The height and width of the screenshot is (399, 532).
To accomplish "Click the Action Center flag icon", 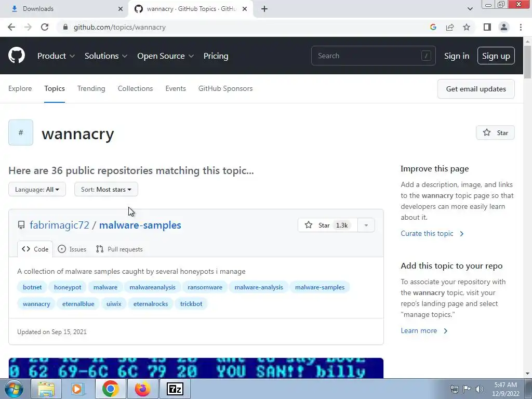I will tap(467, 389).
